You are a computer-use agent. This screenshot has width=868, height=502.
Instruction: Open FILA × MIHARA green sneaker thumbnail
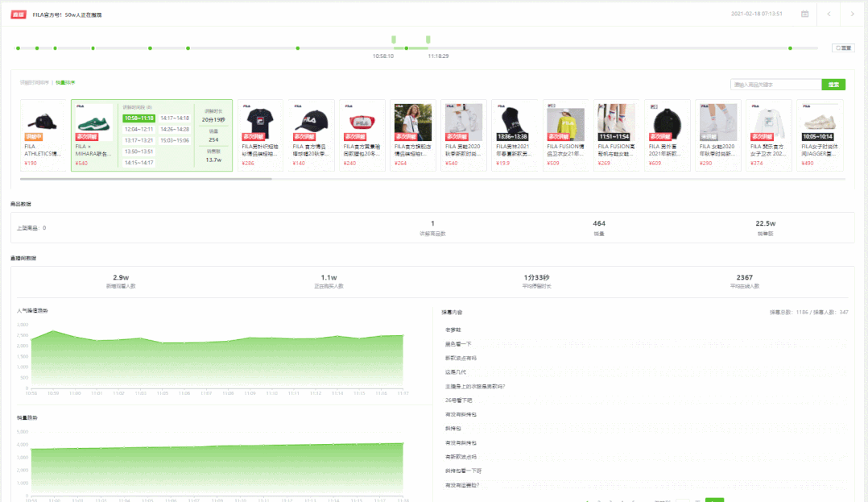click(93, 122)
